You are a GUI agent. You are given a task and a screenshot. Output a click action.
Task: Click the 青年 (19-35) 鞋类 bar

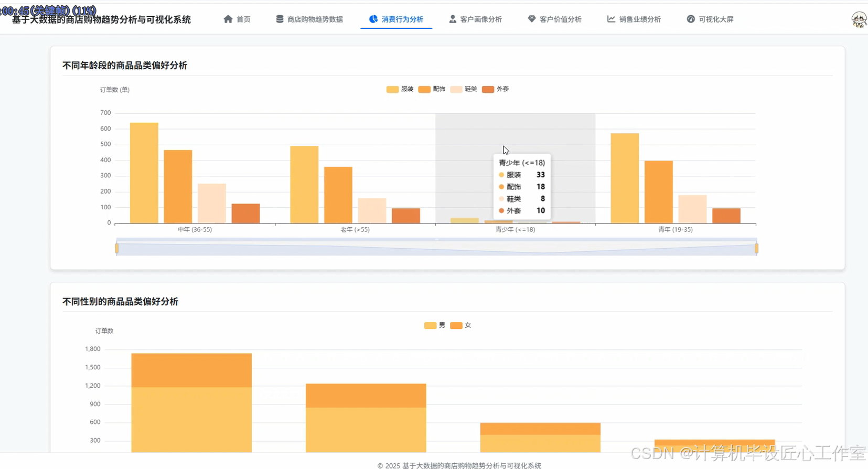692,209
